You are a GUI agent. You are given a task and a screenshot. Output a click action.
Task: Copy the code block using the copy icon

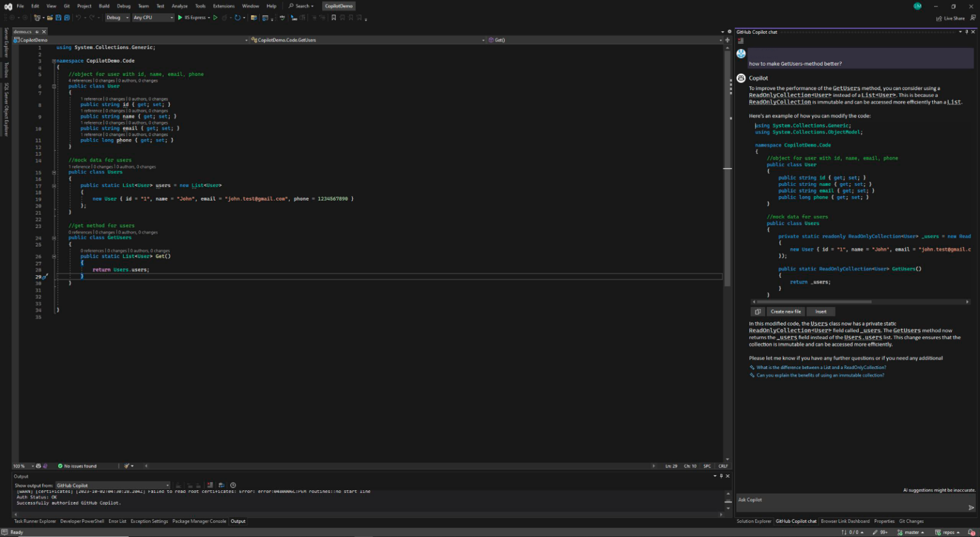(x=758, y=312)
